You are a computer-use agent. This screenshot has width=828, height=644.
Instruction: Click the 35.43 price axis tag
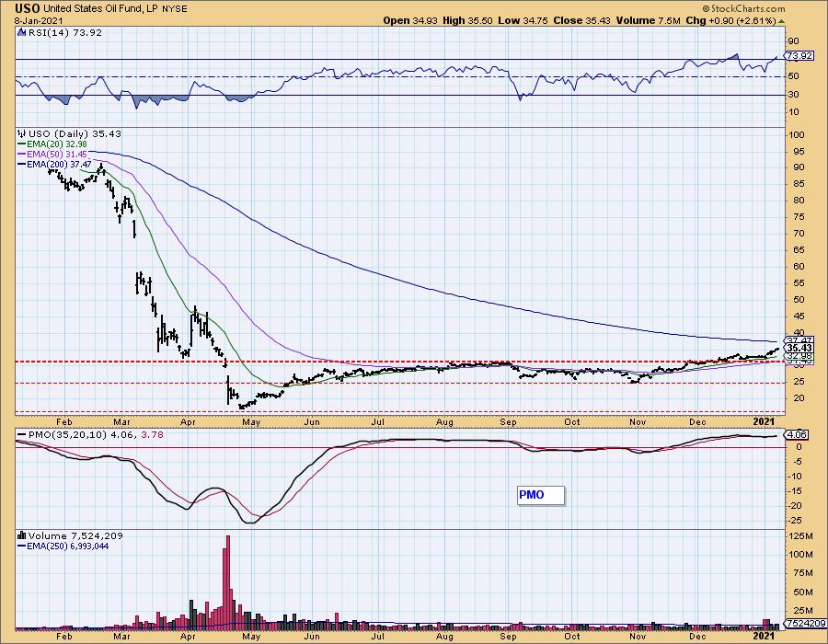click(x=799, y=349)
